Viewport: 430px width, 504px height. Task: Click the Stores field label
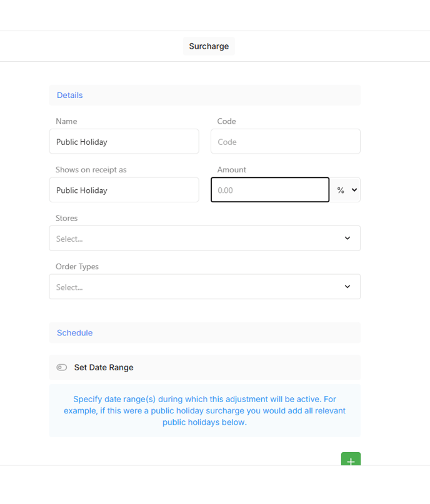[x=67, y=219]
